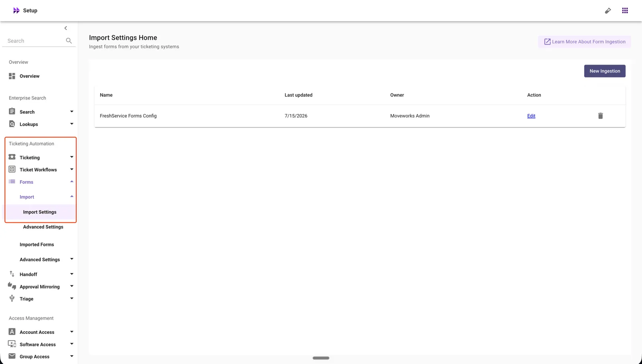The image size is (642, 364).
Task: Select Import Settings in the sidebar
Action: coord(40,212)
